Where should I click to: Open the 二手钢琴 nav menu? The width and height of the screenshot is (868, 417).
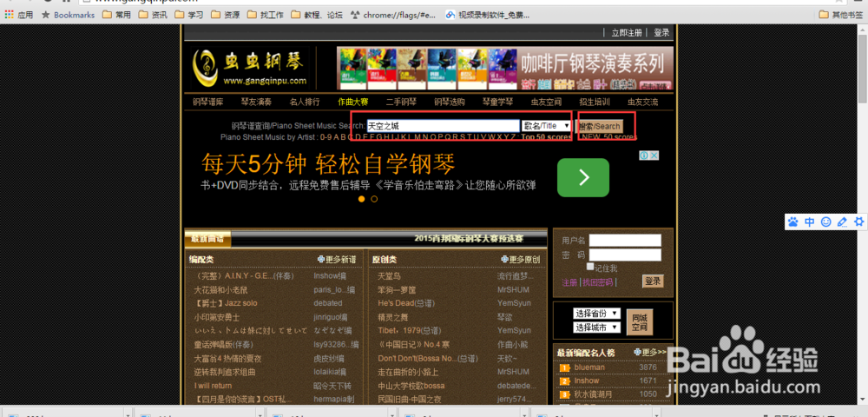(401, 102)
